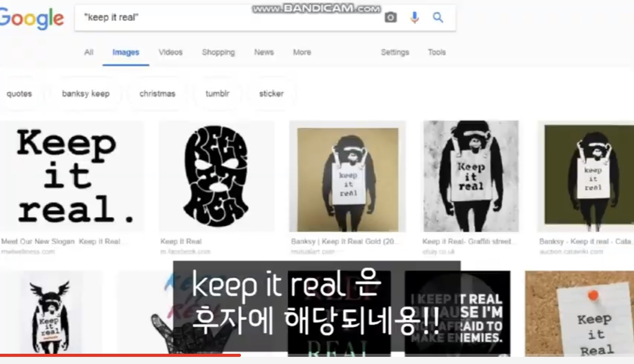
Task: Open the News tab
Action: 264,52
